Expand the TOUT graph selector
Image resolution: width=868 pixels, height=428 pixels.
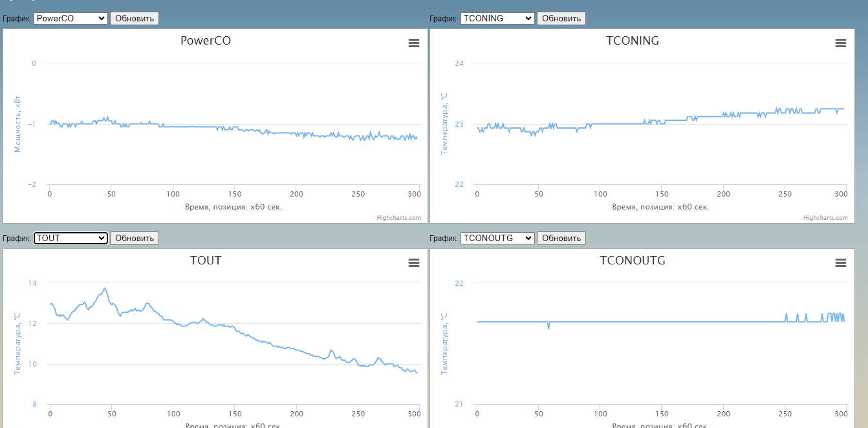[71, 238]
